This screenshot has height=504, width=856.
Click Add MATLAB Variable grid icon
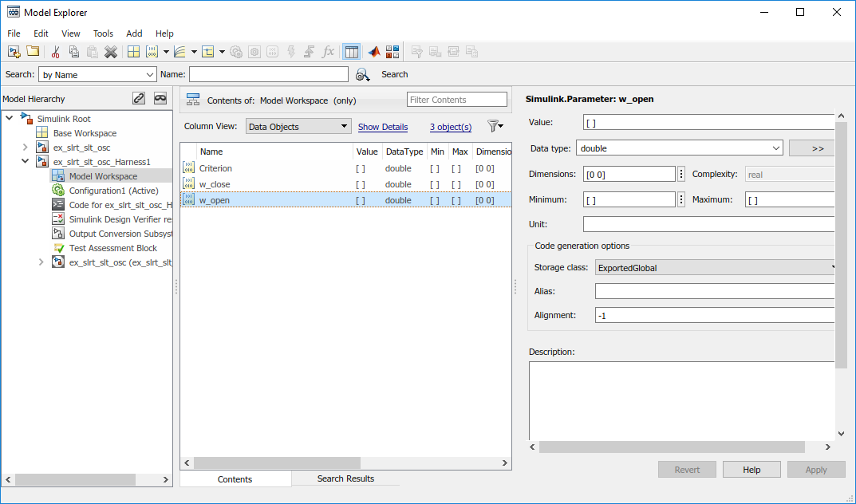pos(133,52)
